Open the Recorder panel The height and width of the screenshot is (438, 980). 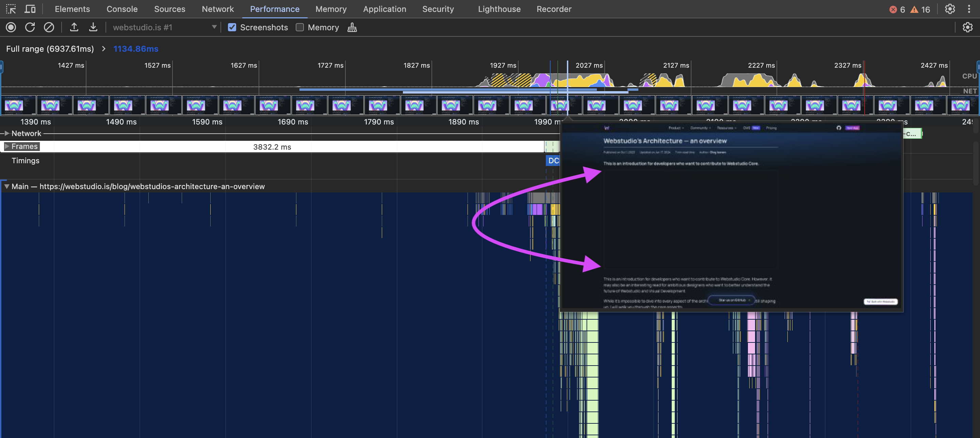tap(554, 9)
